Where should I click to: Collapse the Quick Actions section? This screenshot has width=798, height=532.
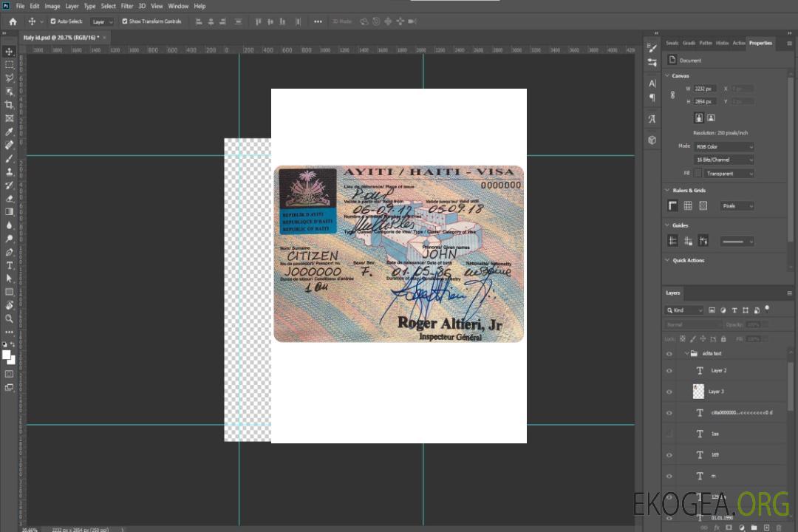[668, 260]
